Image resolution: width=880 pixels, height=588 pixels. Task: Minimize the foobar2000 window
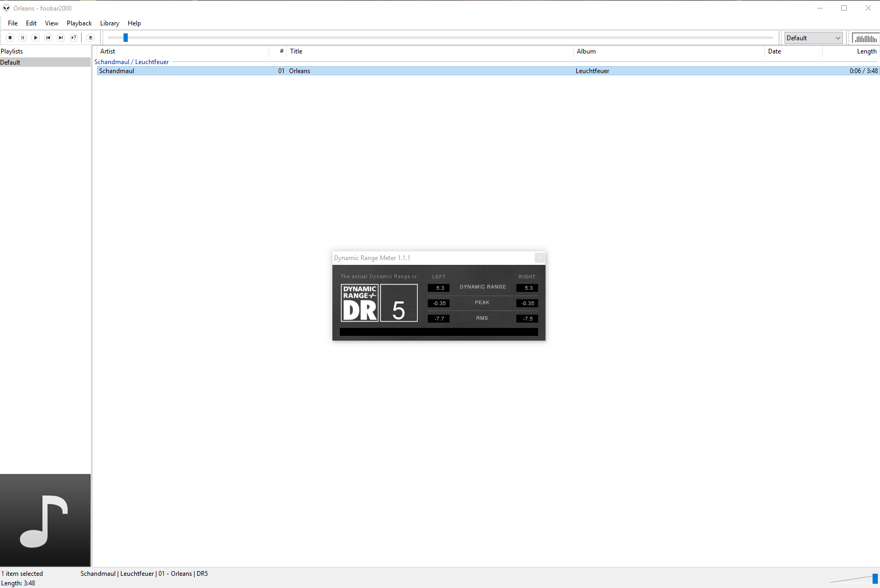pos(820,8)
